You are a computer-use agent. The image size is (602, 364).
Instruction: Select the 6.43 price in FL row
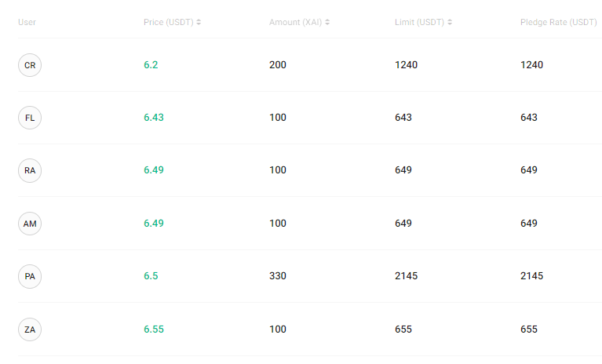pos(154,118)
